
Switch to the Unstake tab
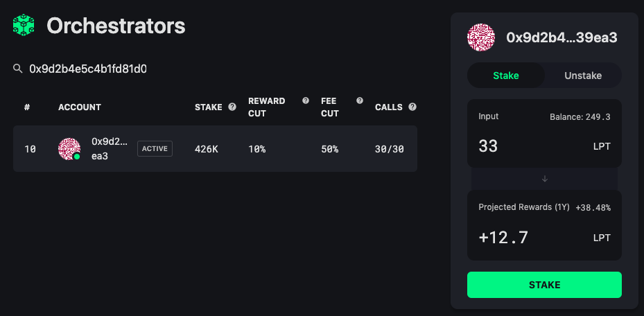(x=583, y=76)
